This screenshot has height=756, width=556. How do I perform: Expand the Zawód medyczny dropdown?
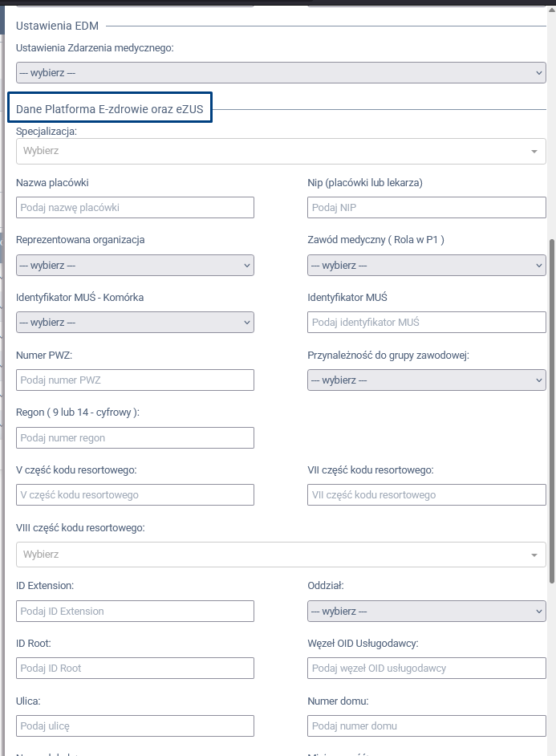(426, 265)
